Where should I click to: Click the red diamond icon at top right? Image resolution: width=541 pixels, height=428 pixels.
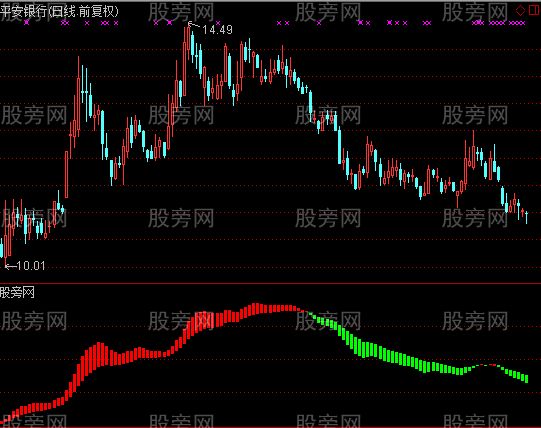pos(520,11)
